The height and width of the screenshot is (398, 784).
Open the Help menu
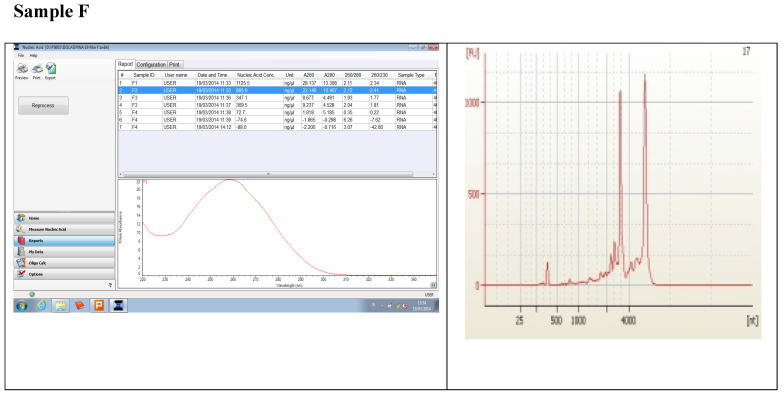33,55
